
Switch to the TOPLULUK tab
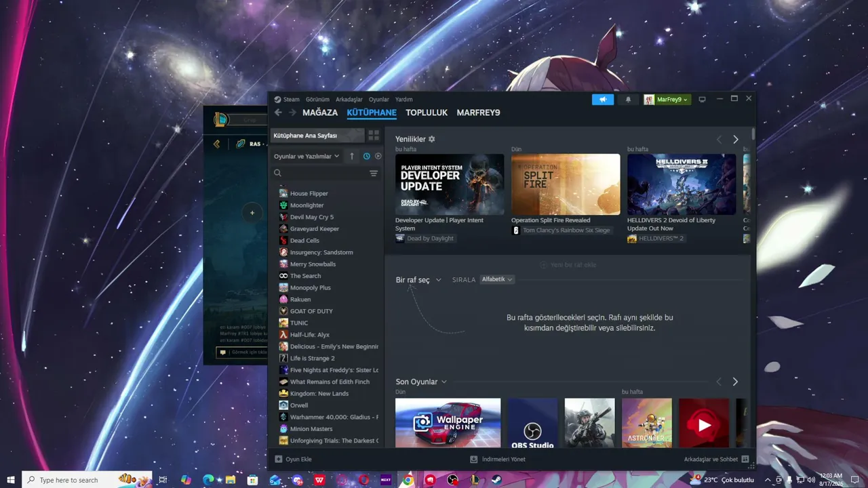click(x=427, y=113)
